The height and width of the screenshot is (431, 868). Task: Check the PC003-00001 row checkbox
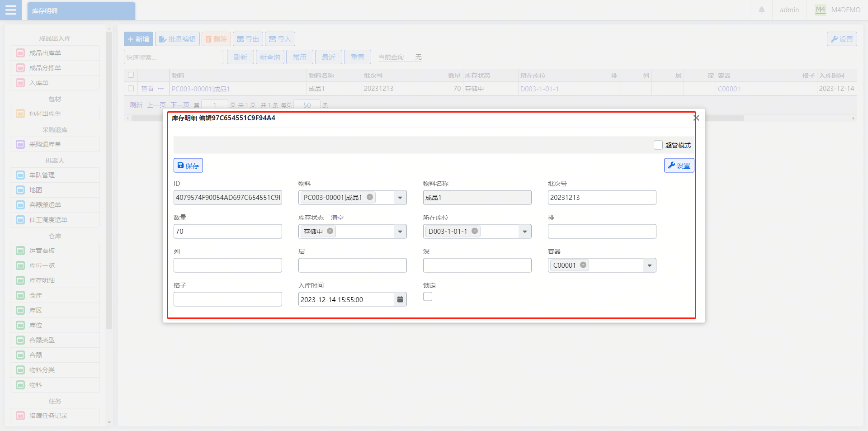pos(131,89)
